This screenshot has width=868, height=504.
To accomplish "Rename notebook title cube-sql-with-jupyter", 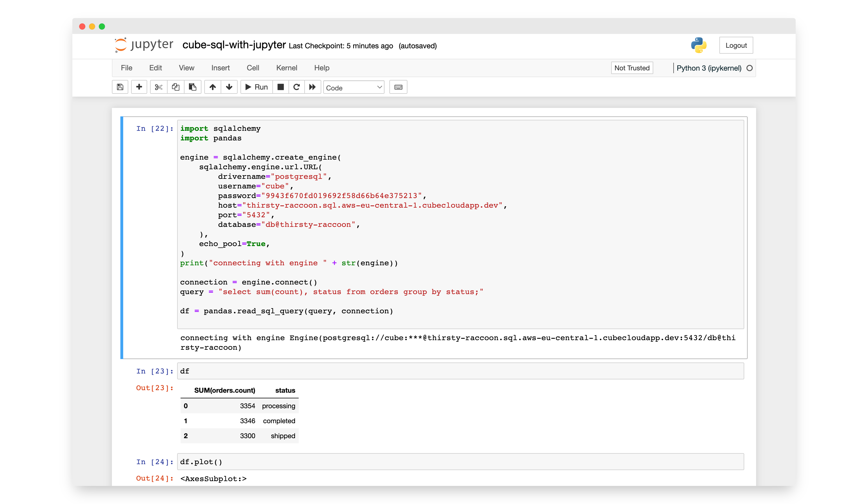I will pos(234,45).
